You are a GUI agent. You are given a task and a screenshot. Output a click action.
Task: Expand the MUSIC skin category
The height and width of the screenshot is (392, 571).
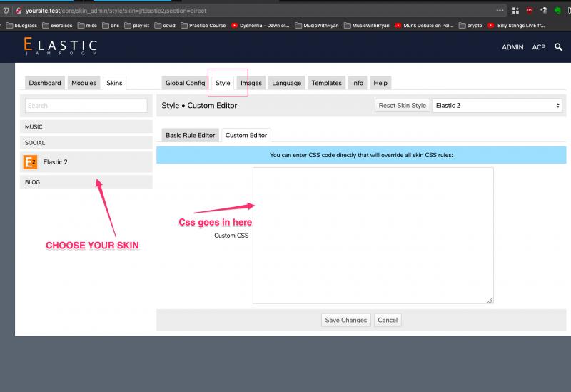[86, 126]
